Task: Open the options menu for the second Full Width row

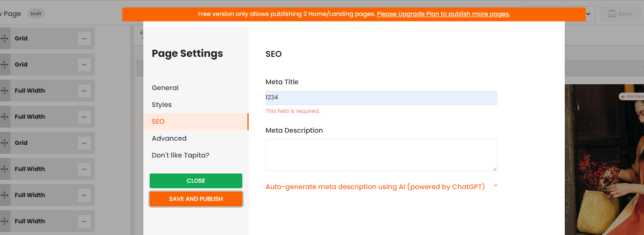Action: (x=84, y=117)
